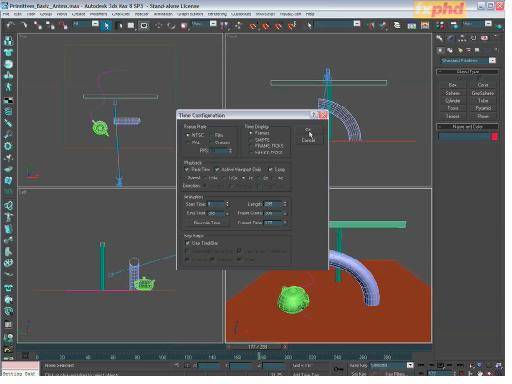The width and height of the screenshot is (512, 384).
Task: Open the Material Editor toolbar icon
Action: (440, 25)
